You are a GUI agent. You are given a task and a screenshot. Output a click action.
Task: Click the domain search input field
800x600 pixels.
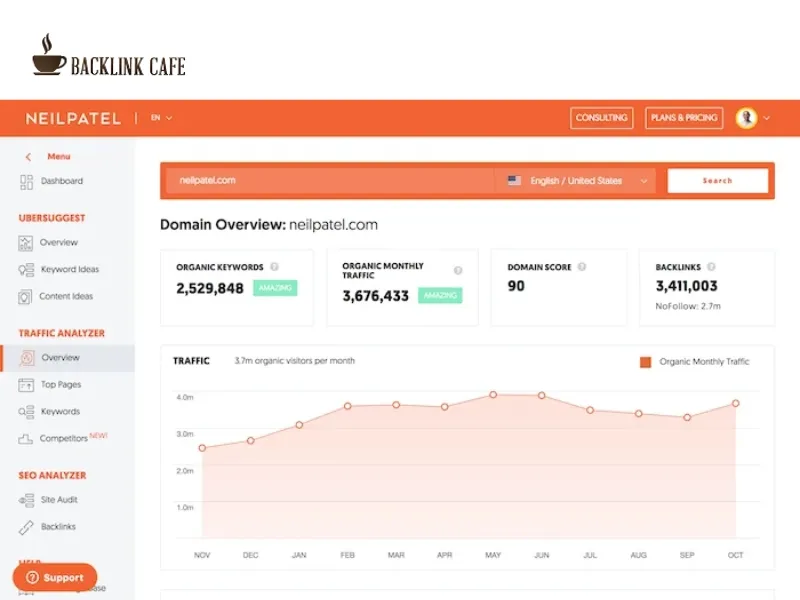pyautogui.click(x=330, y=181)
